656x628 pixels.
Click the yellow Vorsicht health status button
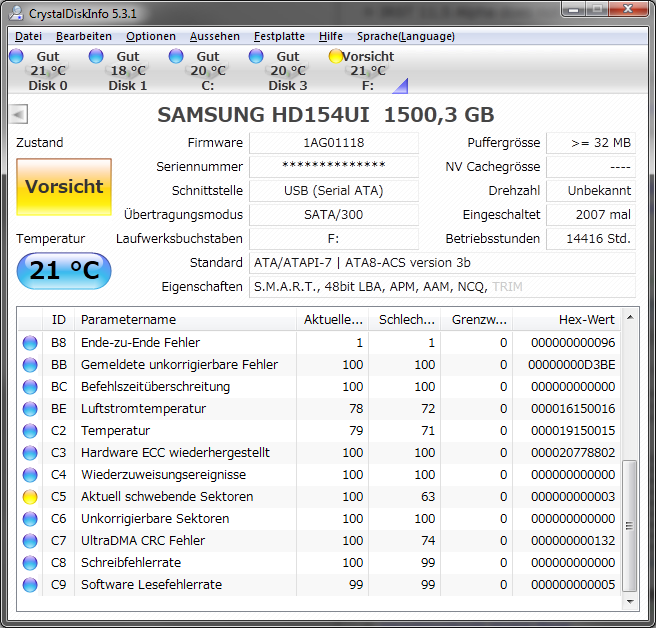click(x=64, y=187)
